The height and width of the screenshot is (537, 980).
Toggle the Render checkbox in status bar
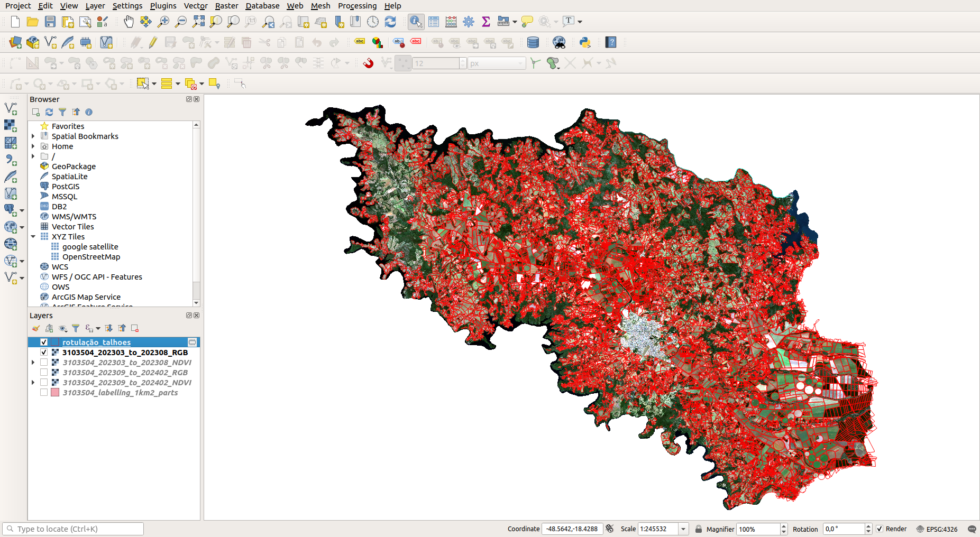point(880,529)
